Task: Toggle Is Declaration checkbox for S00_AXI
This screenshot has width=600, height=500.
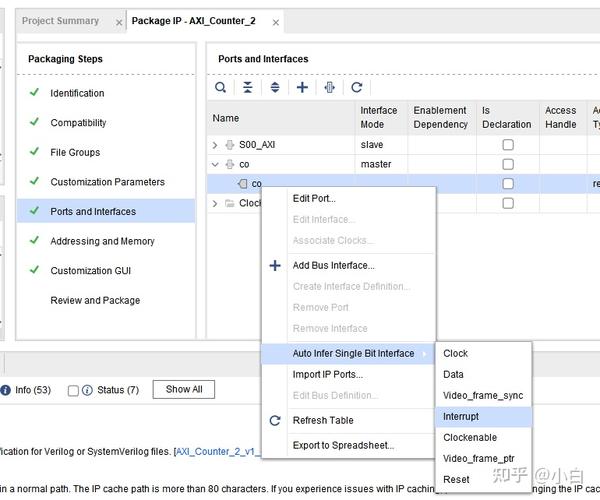Action: pyautogui.click(x=508, y=145)
